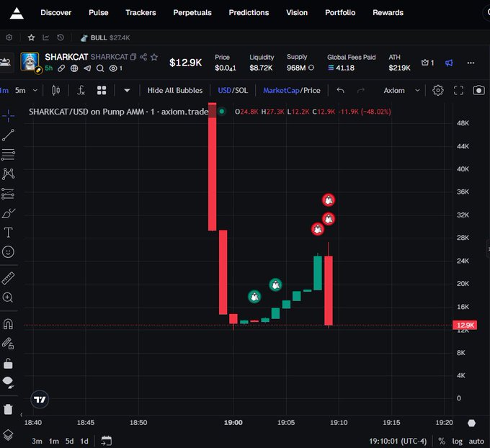Open chart settings gear

tap(438, 90)
